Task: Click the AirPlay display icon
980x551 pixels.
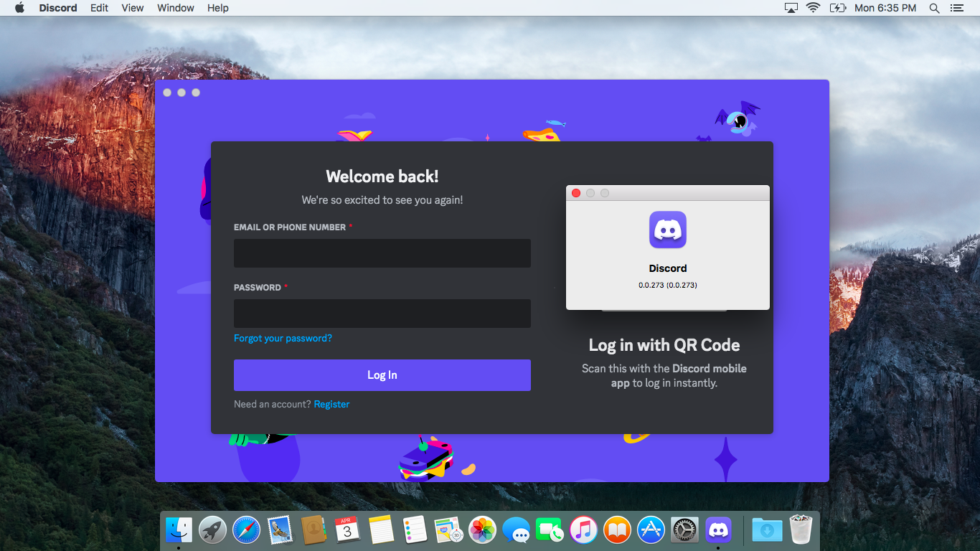Action: [x=791, y=8]
